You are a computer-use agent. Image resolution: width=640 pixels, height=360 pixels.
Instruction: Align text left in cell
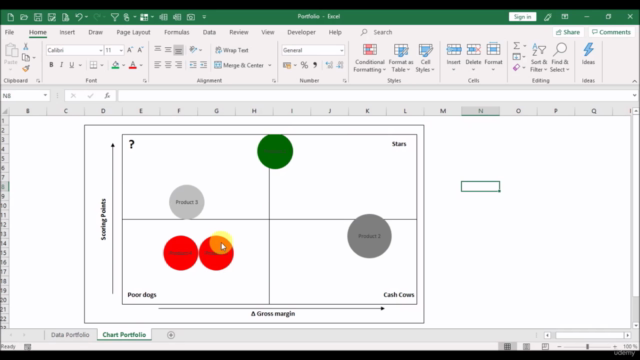[x=158, y=64]
